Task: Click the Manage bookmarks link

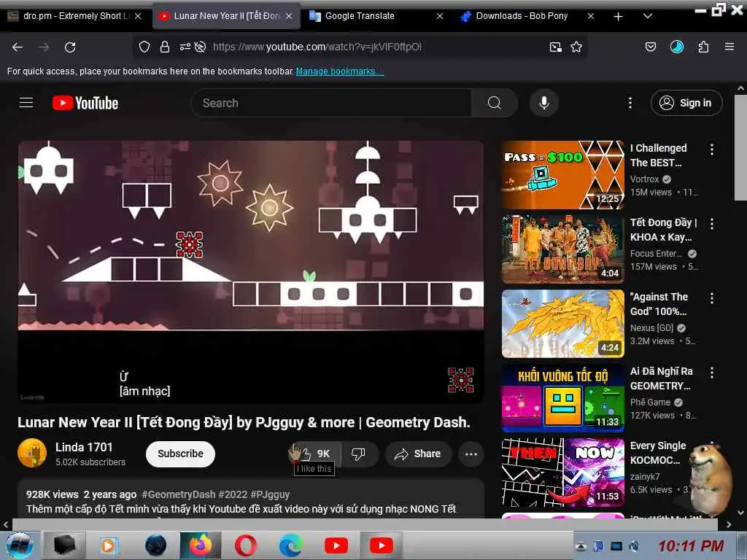Action: coord(340,71)
